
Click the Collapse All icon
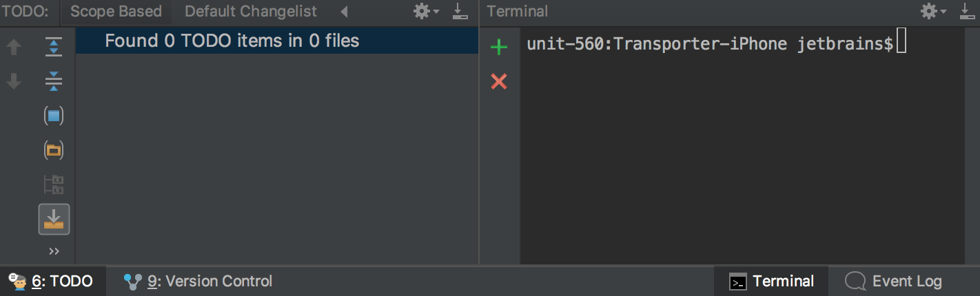(54, 82)
